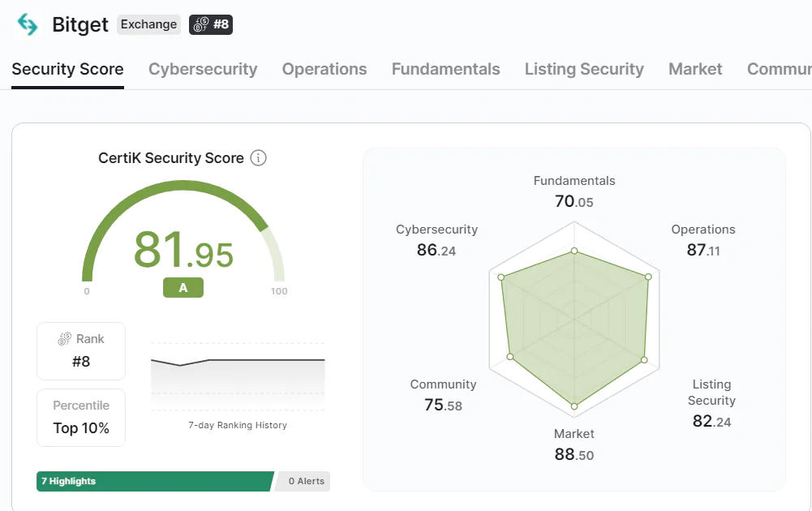Click the 7-day Ranking History caption
The width and height of the screenshot is (812, 511).
click(x=238, y=425)
